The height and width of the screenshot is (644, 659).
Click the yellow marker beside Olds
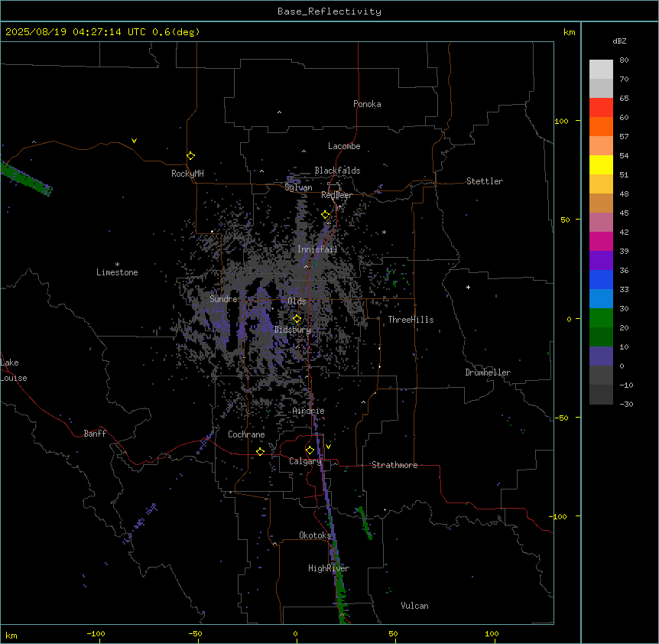click(x=297, y=319)
